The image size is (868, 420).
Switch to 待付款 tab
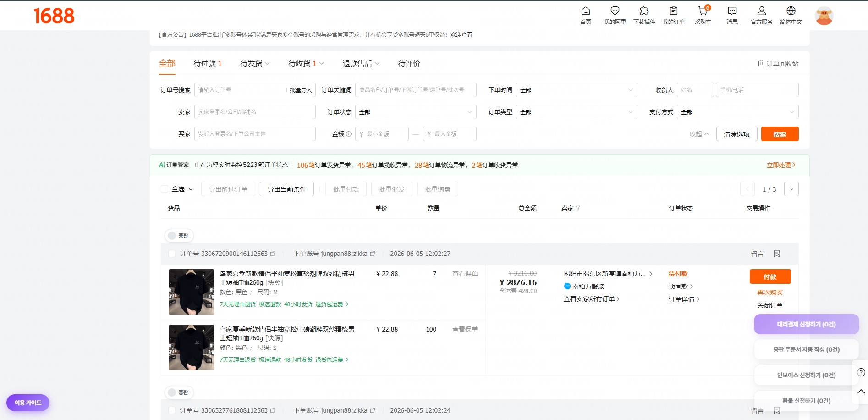208,63
